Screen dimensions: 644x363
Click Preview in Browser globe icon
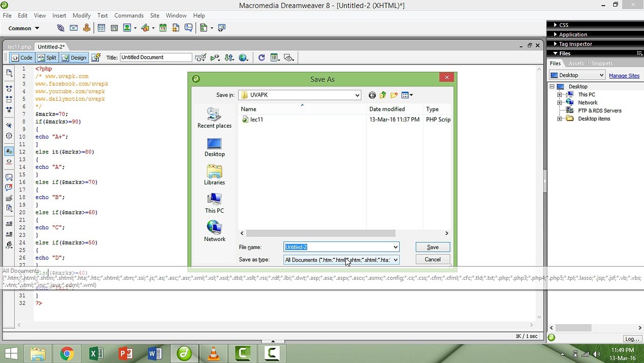[x=243, y=57]
